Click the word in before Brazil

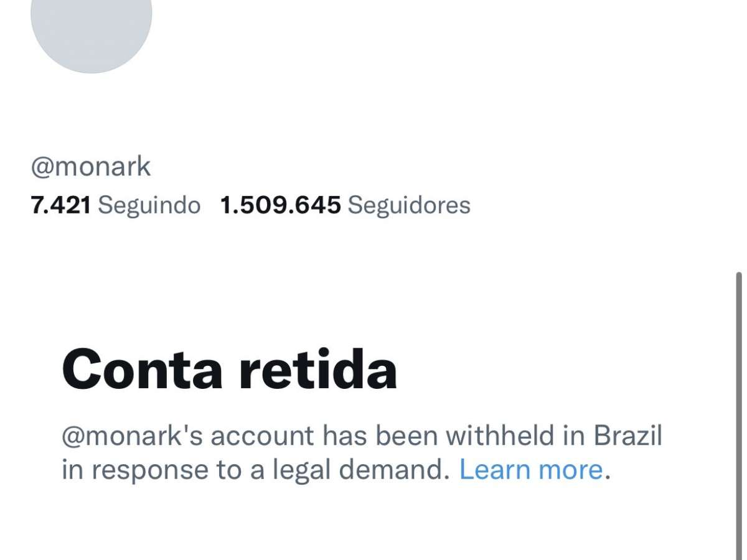[575, 436]
